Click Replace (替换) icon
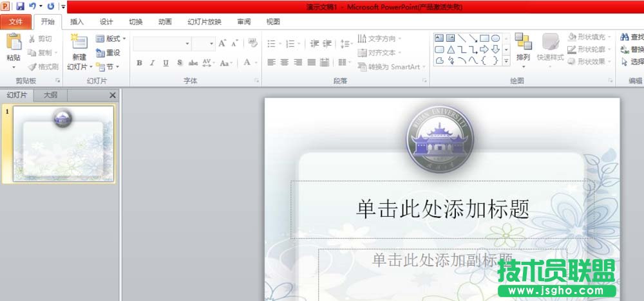This screenshot has width=644, height=301. (x=625, y=50)
